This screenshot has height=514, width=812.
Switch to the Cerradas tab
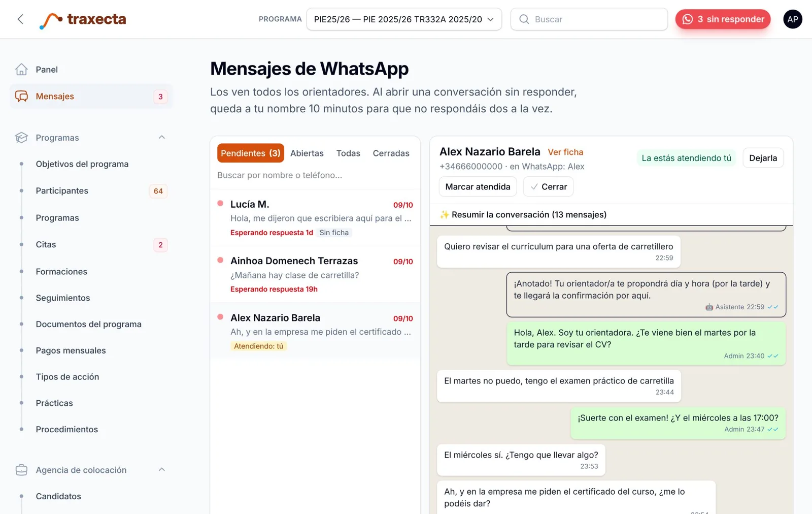pos(391,153)
